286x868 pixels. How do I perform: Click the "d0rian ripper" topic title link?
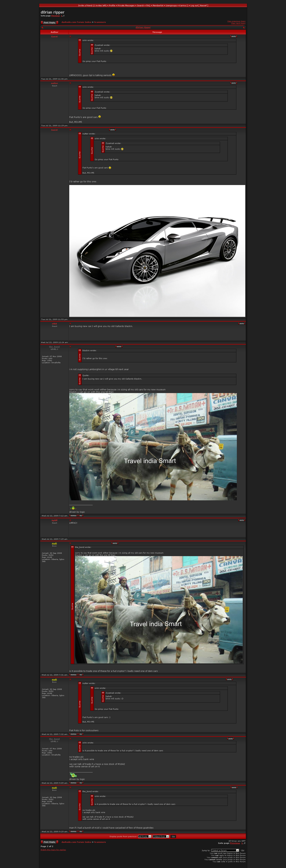click(x=143, y=28)
